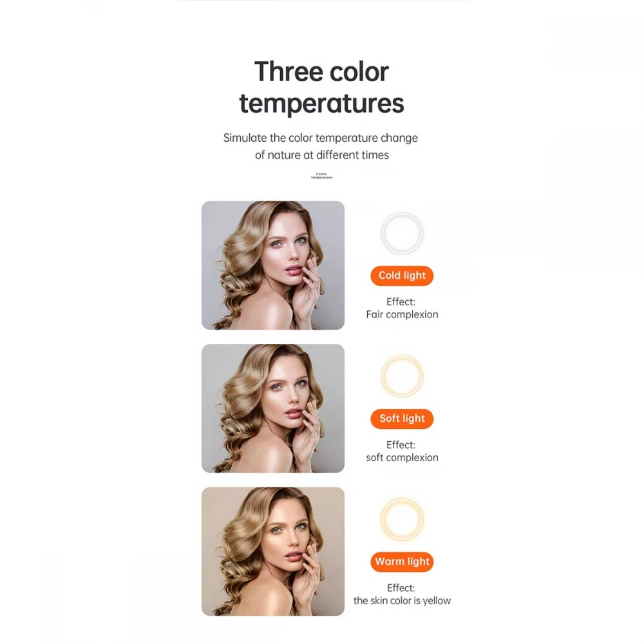This screenshot has width=644, height=644.
Task: Click "Simulate the color temperature change" text
Action: pos(321,138)
